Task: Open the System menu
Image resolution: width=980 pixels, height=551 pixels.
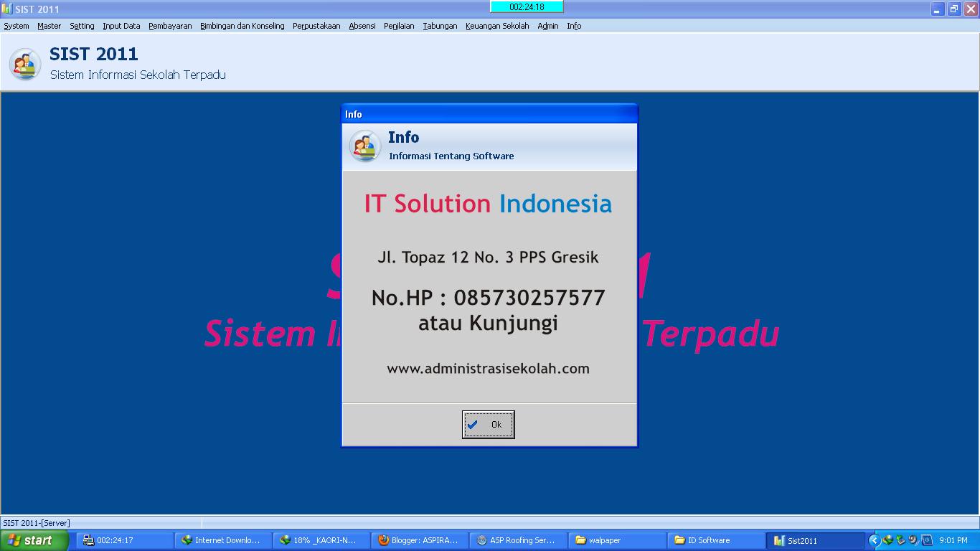Action: tap(17, 26)
